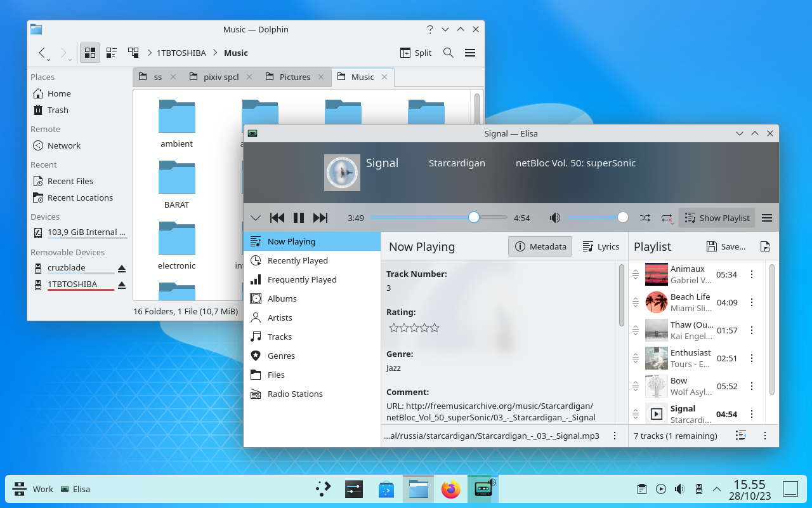Switch to the Lyrics view
812x508 pixels.
601,246
